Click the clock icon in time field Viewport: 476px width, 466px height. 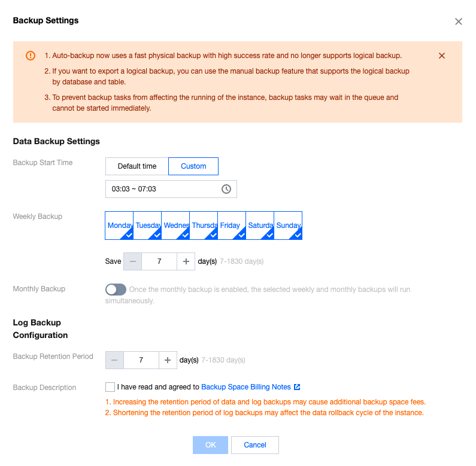[226, 189]
